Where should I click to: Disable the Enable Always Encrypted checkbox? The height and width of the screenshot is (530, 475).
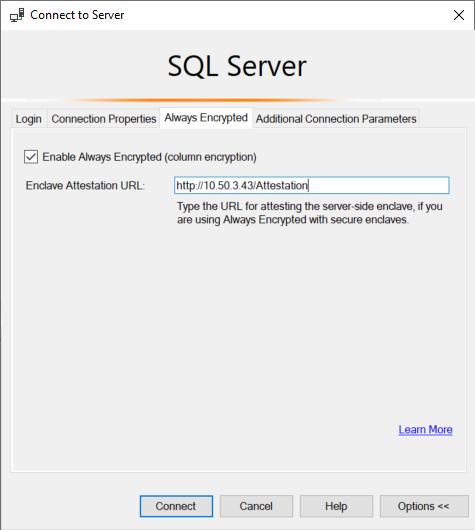point(31,157)
